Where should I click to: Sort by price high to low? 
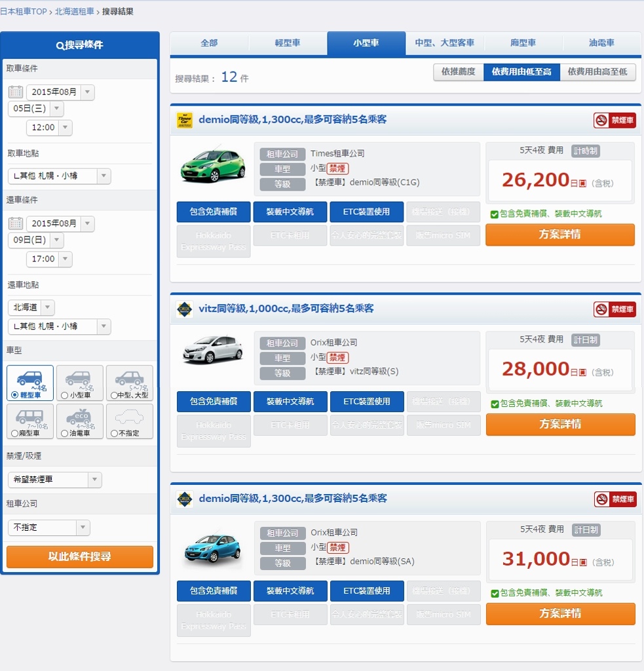pyautogui.click(x=597, y=72)
